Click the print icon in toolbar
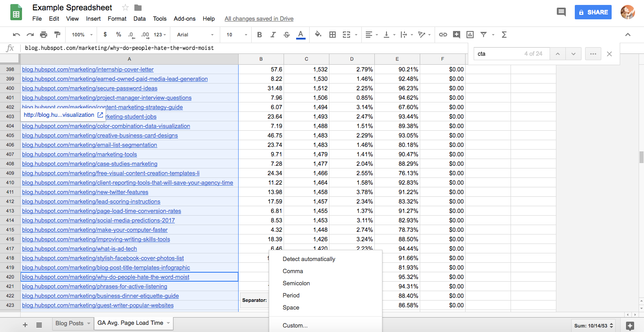This screenshot has width=644, height=332. tap(44, 35)
